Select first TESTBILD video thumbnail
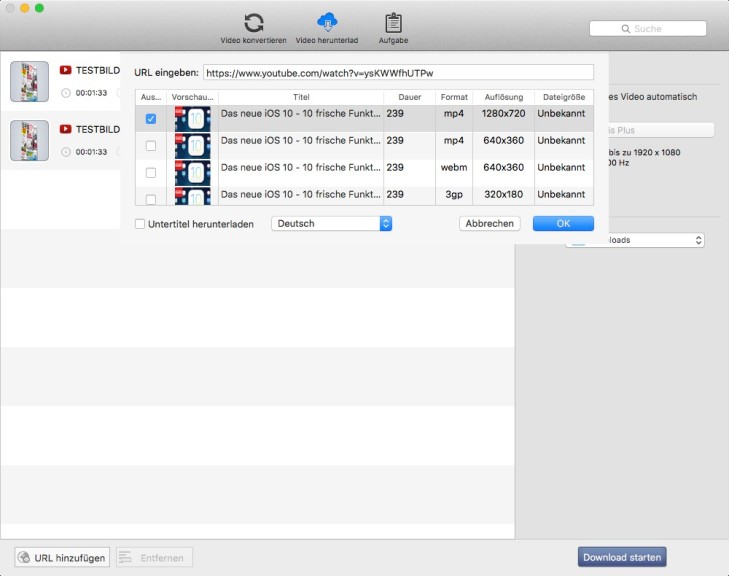Image resolution: width=729 pixels, height=576 pixels. [x=30, y=81]
